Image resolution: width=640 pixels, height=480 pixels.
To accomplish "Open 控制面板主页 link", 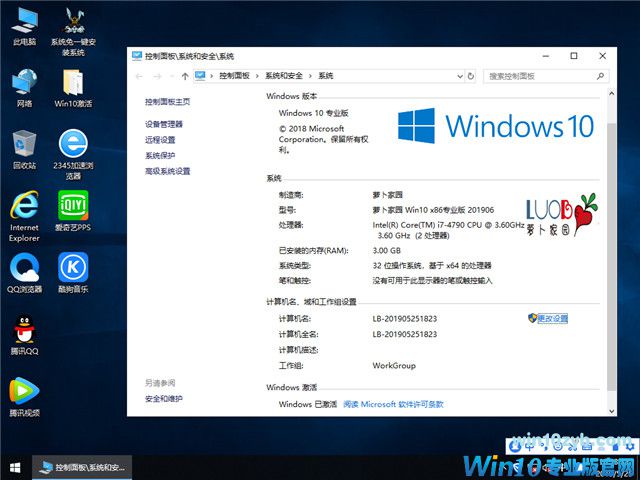I will tap(167, 102).
